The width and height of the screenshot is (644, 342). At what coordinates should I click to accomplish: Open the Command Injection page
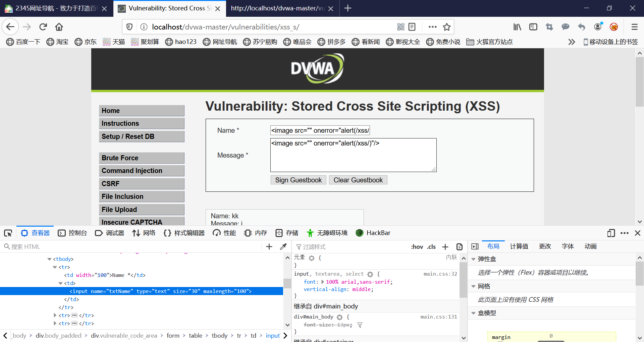[x=142, y=171]
